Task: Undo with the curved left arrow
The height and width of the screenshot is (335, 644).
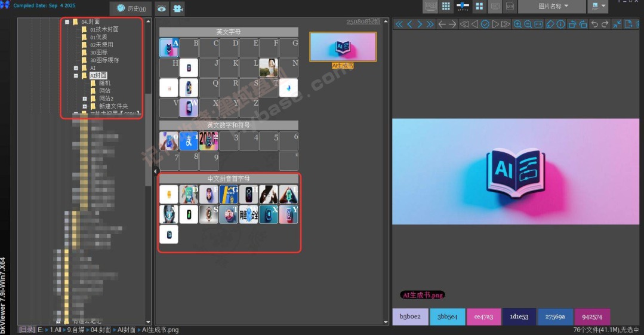Action: coord(594,24)
